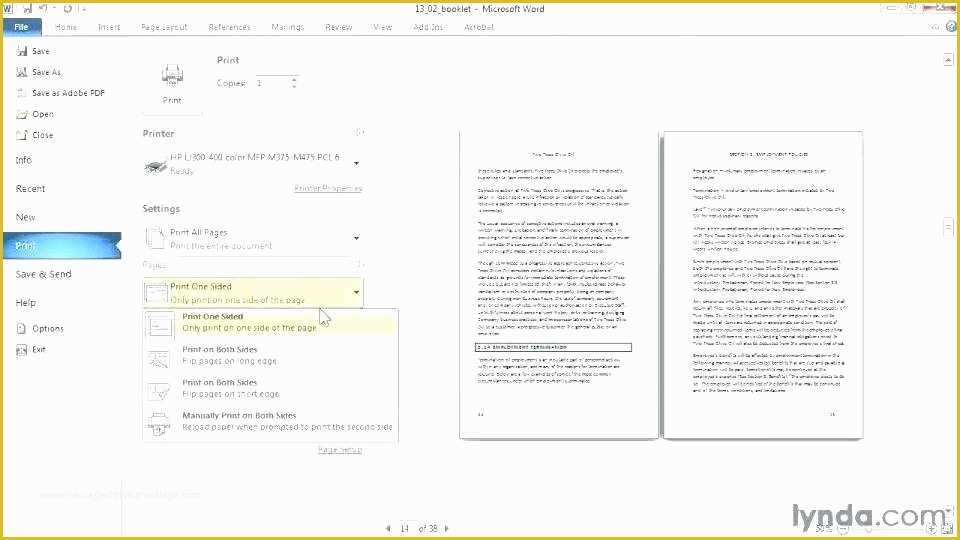Select Print on Both Sides long edge
The height and width of the screenshot is (540, 960).
(270, 355)
